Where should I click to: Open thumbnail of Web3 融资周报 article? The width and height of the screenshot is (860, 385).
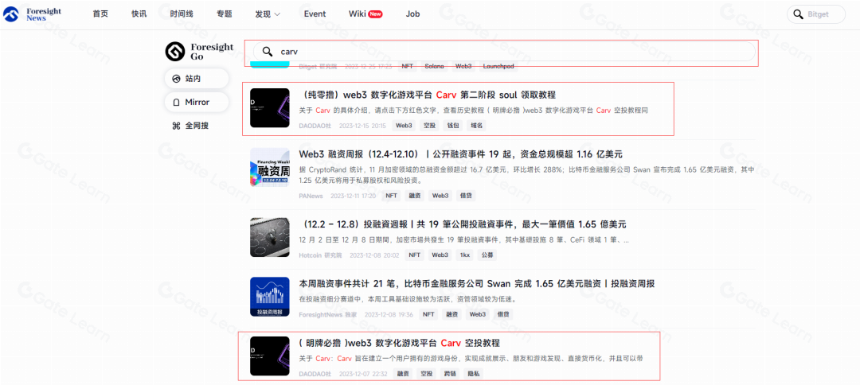pos(269,167)
